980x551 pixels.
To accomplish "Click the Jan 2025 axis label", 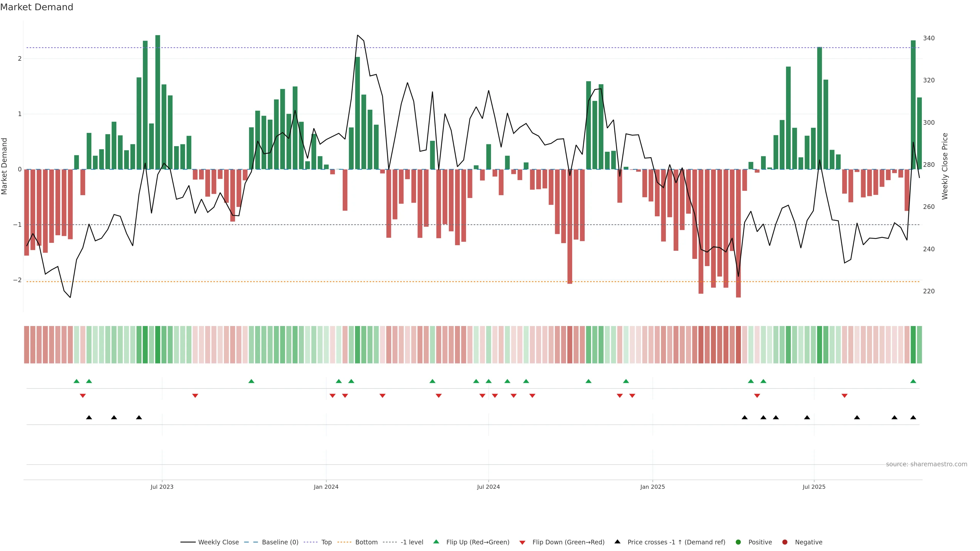I will coord(653,487).
